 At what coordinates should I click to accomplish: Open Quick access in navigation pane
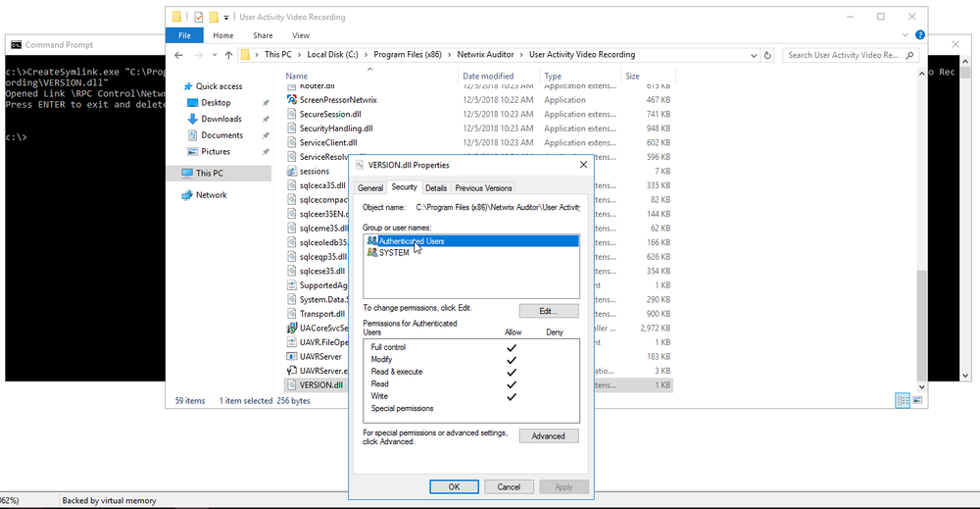pyautogui.click(x=219, y=86)
